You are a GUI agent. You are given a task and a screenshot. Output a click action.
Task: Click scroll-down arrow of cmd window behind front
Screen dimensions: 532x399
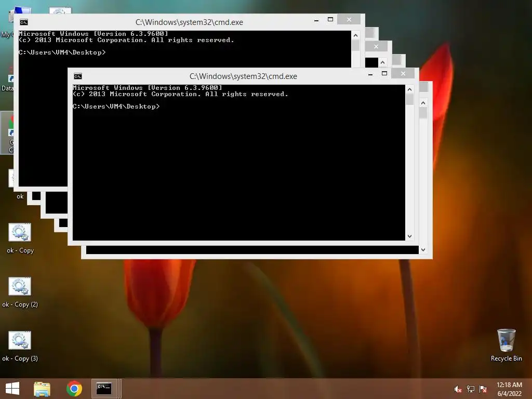coord(423,250)
